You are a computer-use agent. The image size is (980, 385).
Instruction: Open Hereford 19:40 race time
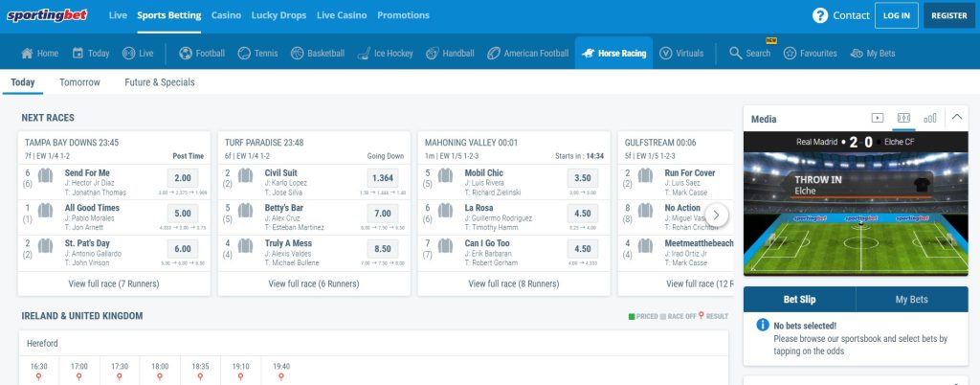point(281,366)
